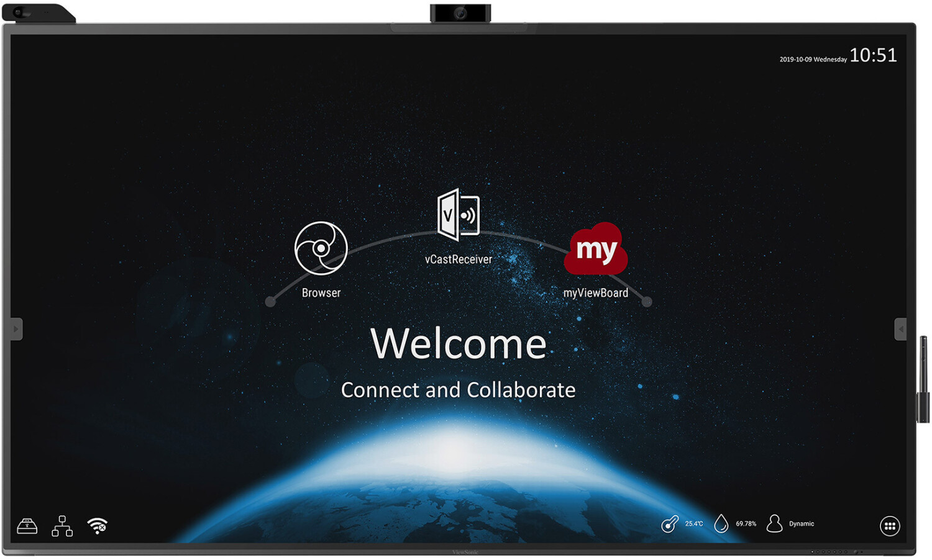This screenshot has width=932, height=560.
Task: Click the Welcome heading
Action: [x=459, y=343]
